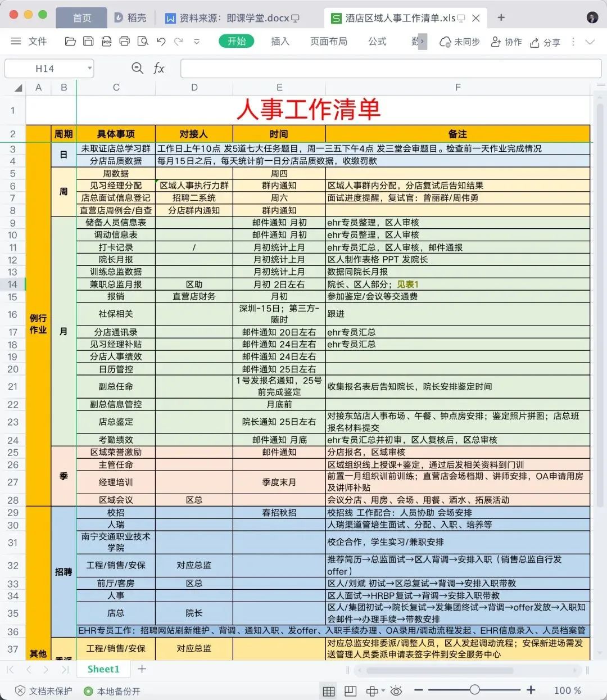Click the fx insert function icon
607x700 pixels.
click(159, 69)
